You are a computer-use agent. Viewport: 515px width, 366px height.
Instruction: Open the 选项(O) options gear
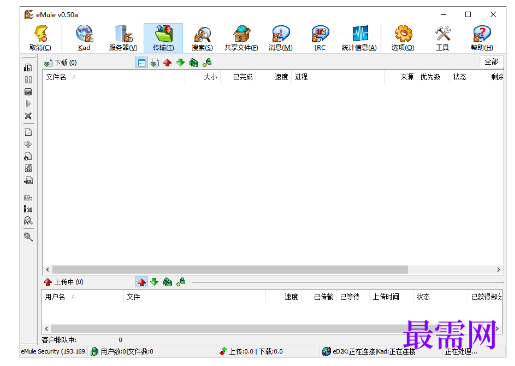(x=403, y=38)
